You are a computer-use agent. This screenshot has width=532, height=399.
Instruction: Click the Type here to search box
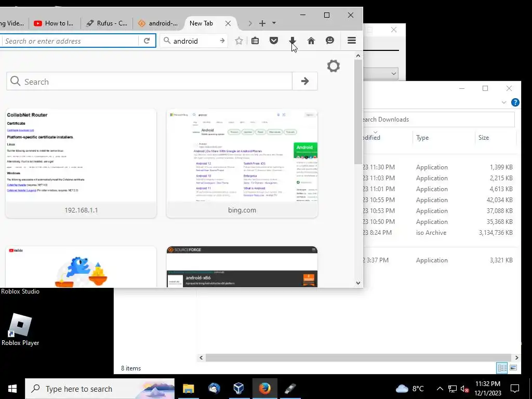coord(100,389)
